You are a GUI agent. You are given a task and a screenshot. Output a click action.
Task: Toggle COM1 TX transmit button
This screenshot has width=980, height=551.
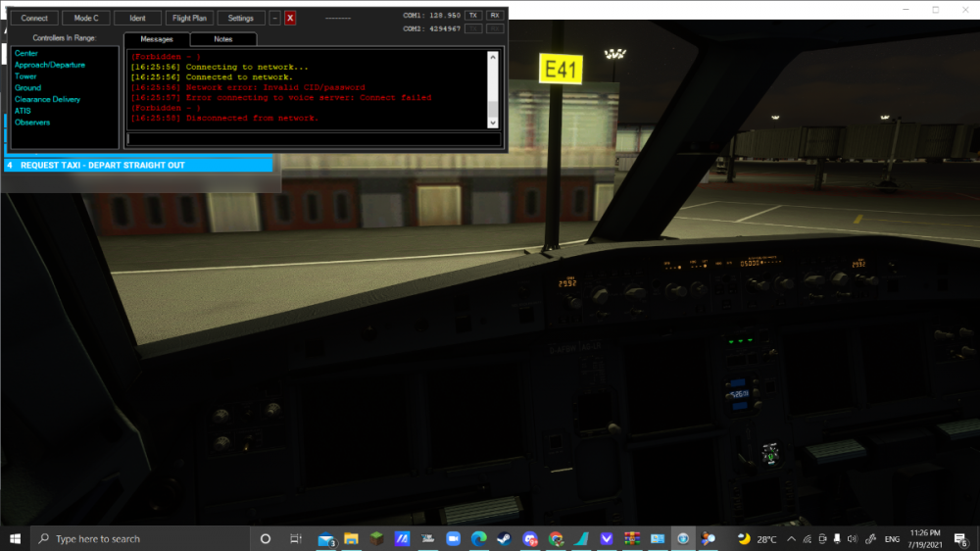pos(473,16)
